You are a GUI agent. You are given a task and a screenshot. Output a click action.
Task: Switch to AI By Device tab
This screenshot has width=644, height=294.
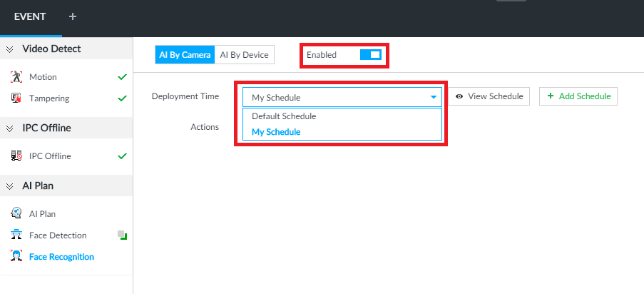coord(244,55)
